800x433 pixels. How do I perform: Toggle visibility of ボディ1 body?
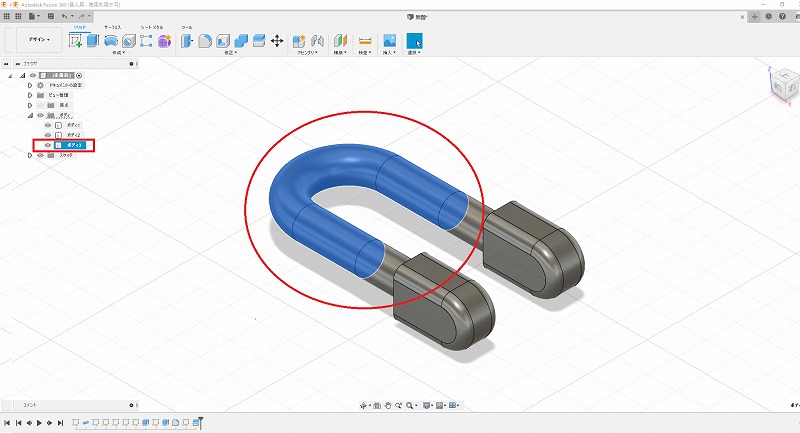coord(47,125)
